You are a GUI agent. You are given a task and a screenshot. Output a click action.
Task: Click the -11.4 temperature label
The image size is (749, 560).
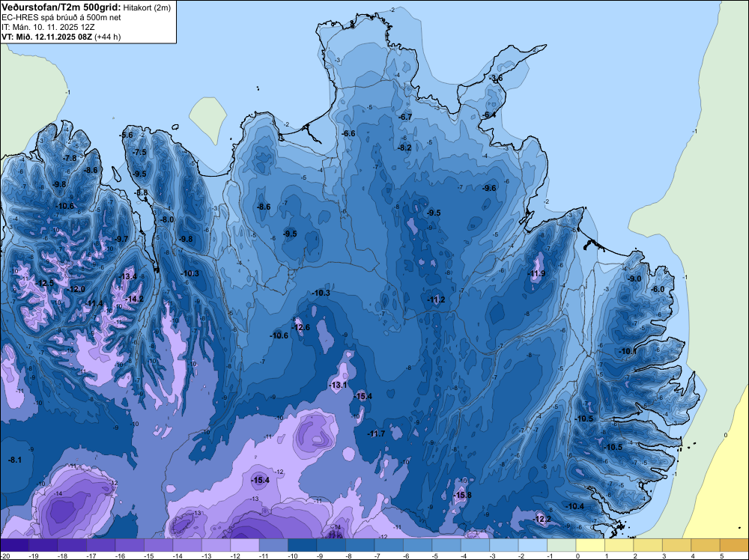tap(94, 303)
